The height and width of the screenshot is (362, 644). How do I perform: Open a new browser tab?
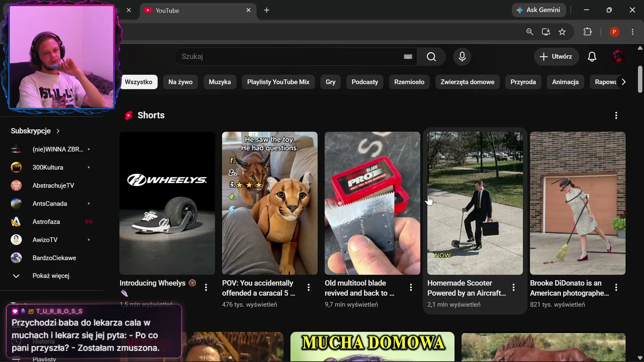[x=267, y=10]
